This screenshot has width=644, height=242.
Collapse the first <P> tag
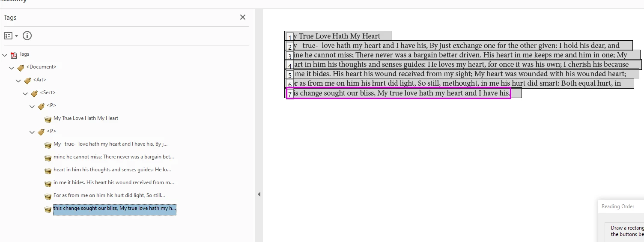[x=32, y=106]
